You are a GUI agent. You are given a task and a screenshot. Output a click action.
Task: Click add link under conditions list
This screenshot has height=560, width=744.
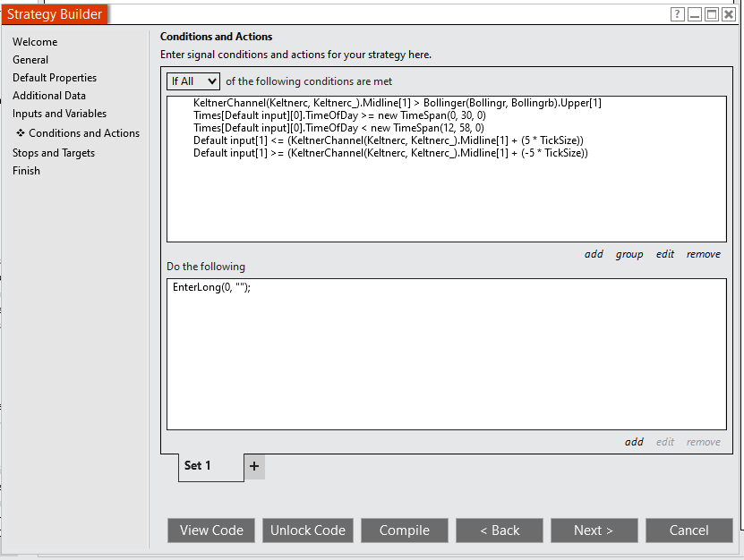point(594,254)
